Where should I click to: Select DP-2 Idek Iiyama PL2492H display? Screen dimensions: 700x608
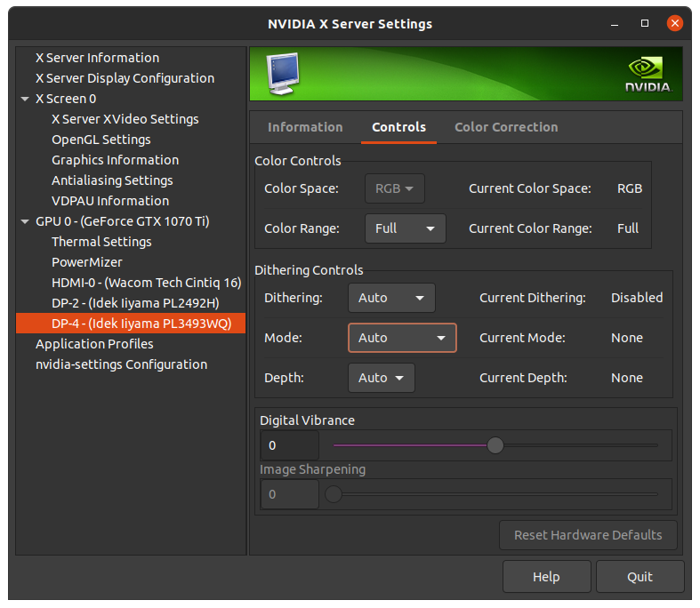(135, 303)
